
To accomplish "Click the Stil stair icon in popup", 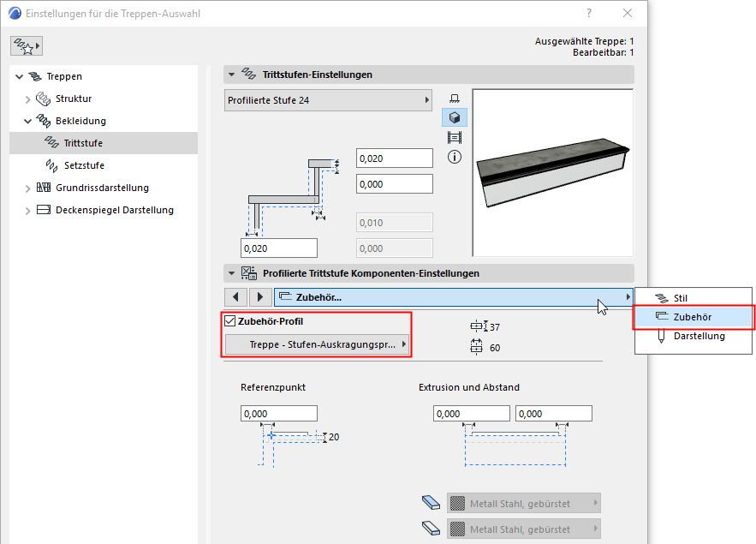I will click(x=662, y=298).
